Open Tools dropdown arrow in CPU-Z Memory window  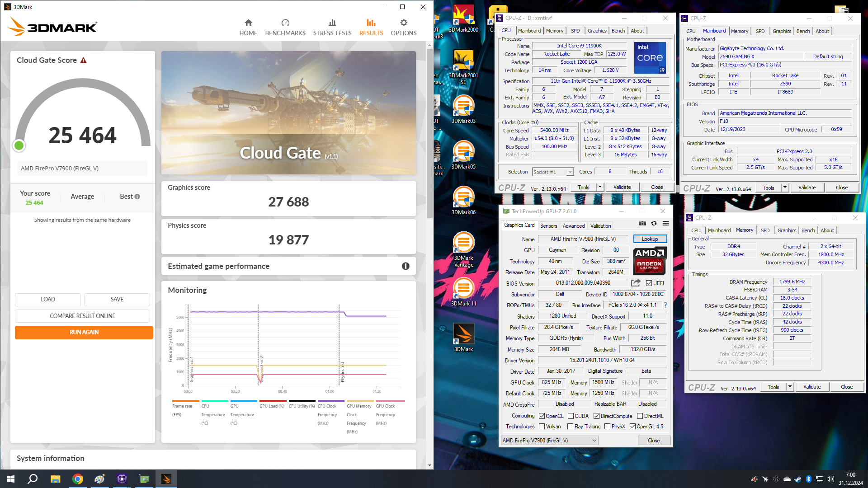(790, 387)
